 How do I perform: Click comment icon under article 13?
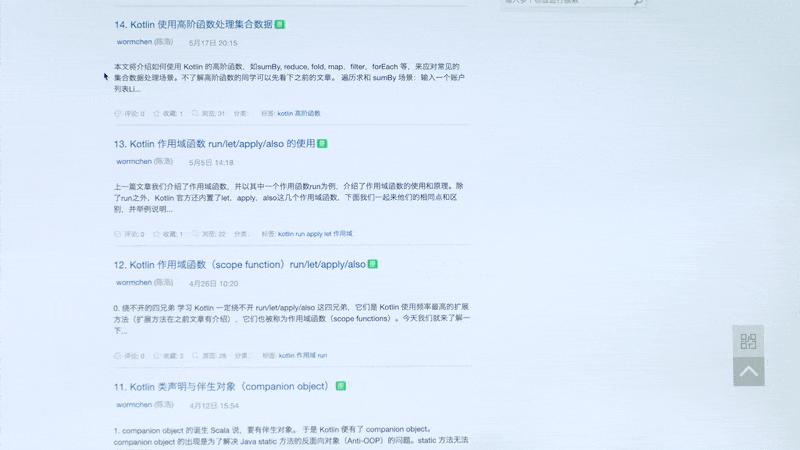(x=117, y=234)
